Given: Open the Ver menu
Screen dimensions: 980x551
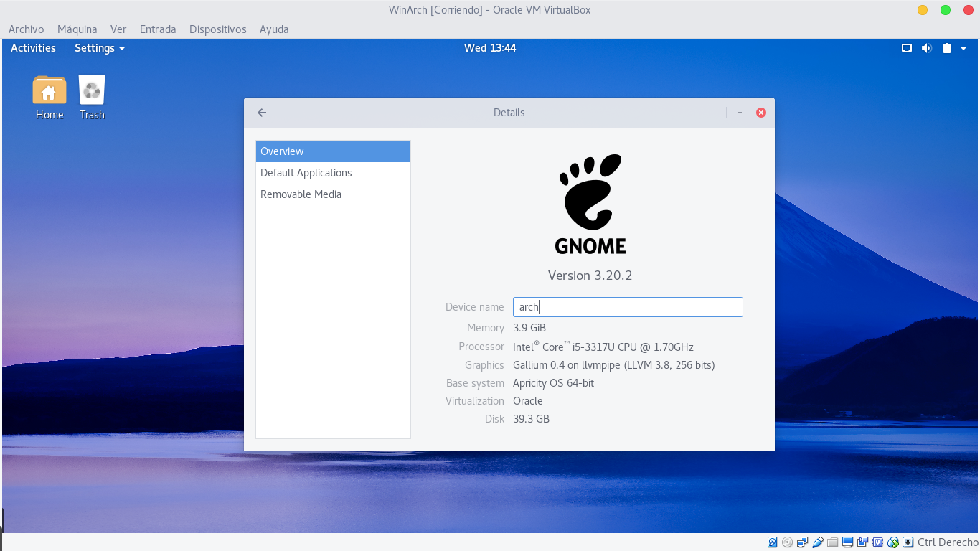Looking at the screenshot, I should click(118, 29).
